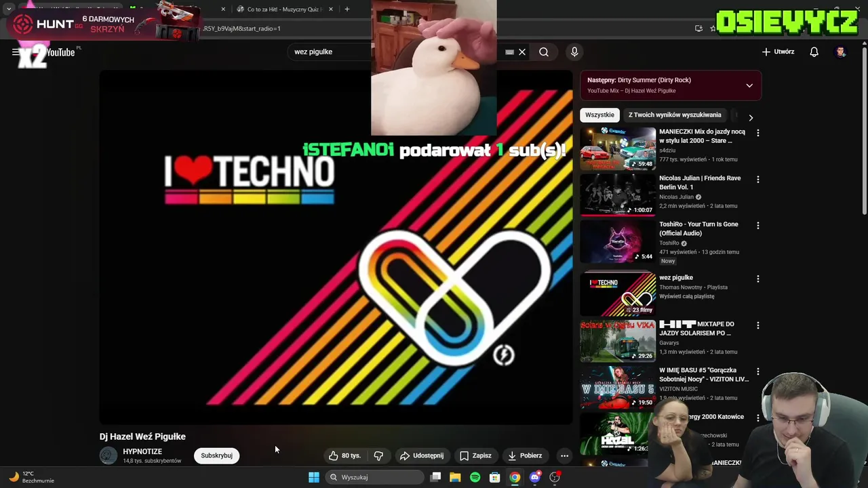Open options for MANIECZKI Mix video

[x=758, y=133]
